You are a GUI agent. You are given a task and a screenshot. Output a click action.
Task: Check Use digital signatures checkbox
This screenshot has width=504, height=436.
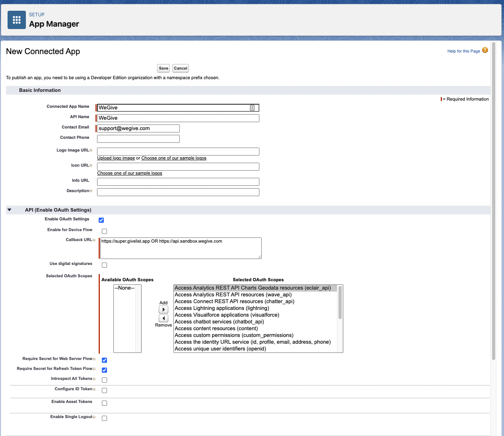(105, 265)
